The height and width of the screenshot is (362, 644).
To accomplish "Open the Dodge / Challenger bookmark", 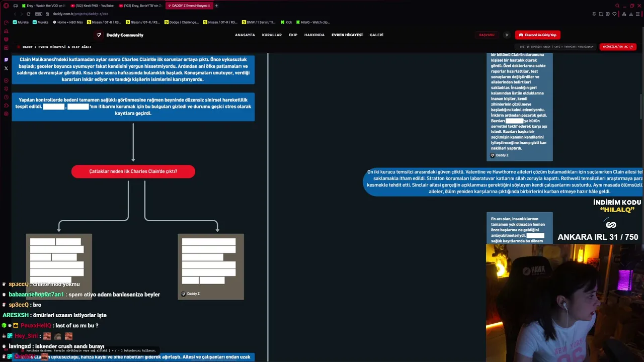I will (x=182, y=22).
